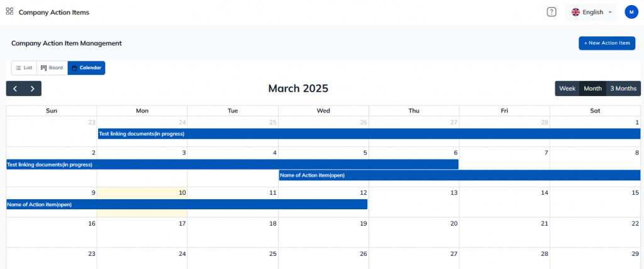
Task: Show the Week calendar range
Action: [567, 89]
